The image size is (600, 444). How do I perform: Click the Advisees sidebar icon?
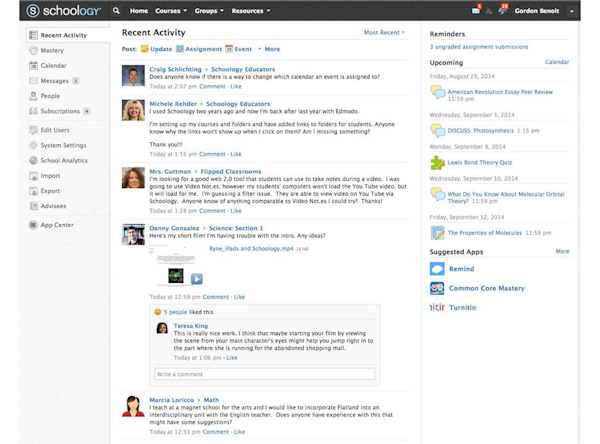point(33,206)
